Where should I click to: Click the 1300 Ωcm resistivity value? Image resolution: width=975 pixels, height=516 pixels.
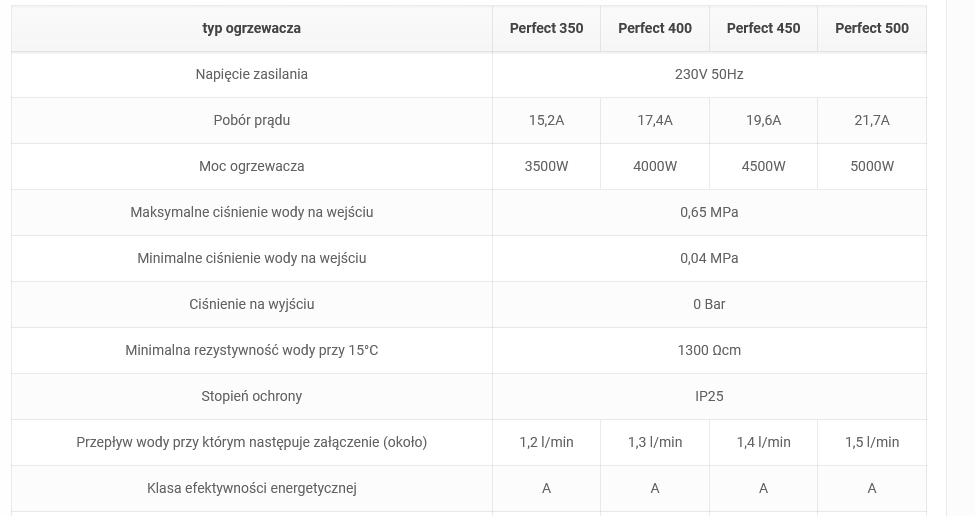point(709,351)
